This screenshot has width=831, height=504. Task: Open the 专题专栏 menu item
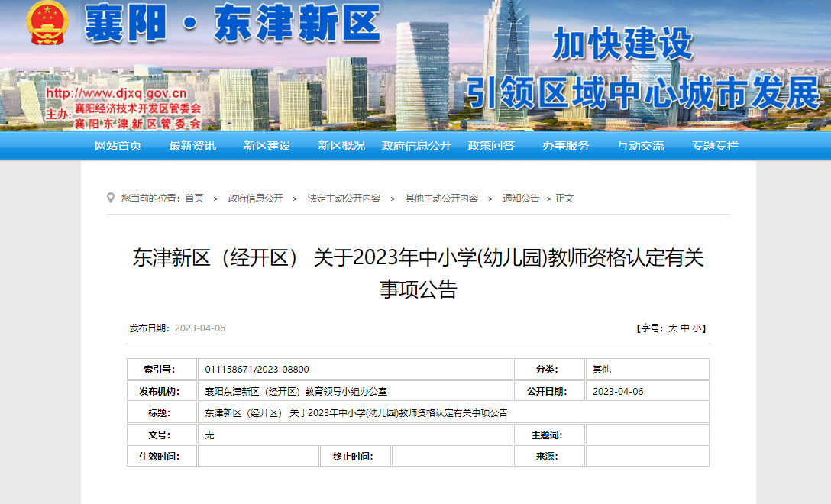(x=716, y=146)
